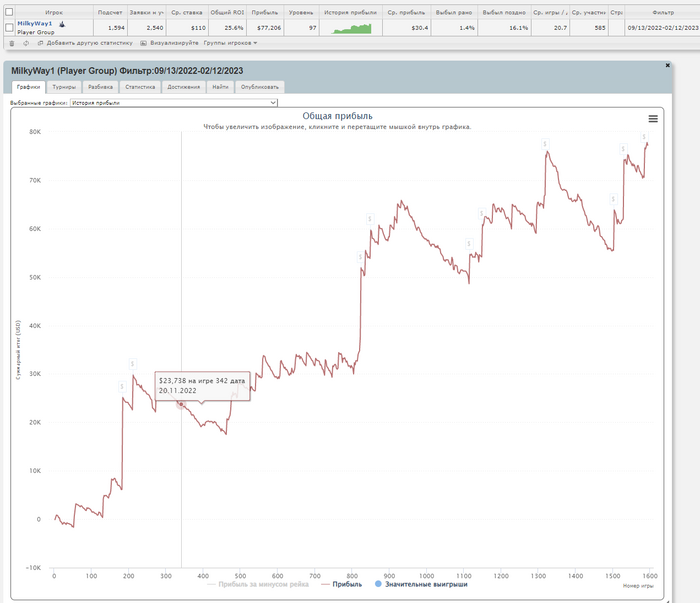Sort by the 'Уровень' column header
The width and height of the screenshot is (700, 603).
301,12
